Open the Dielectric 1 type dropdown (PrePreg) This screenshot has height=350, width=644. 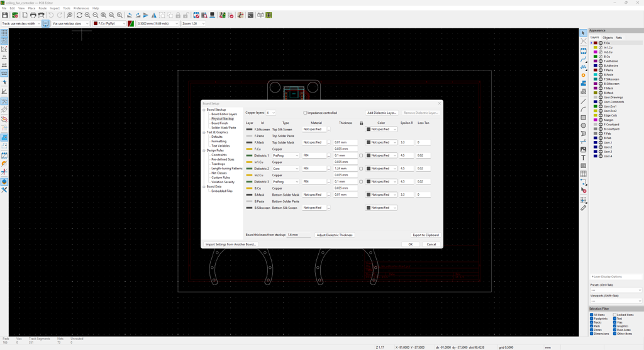pos(286,155)
